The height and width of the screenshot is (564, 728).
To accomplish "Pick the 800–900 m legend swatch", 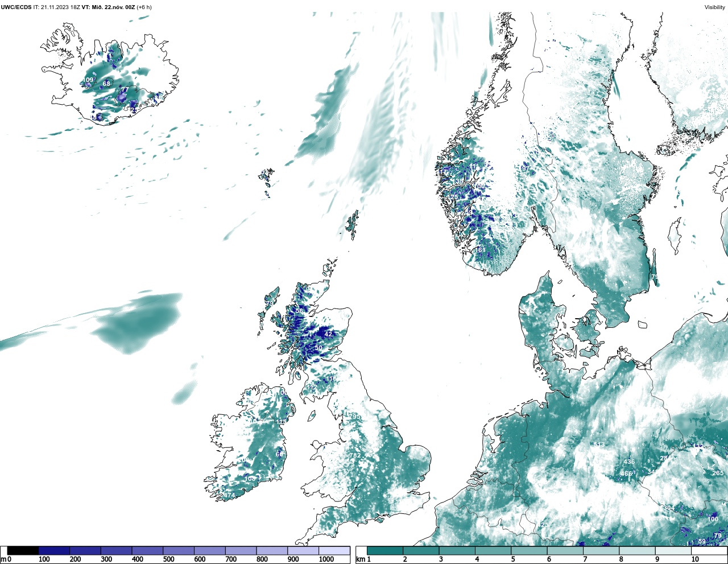I will [x=272, y=551].
